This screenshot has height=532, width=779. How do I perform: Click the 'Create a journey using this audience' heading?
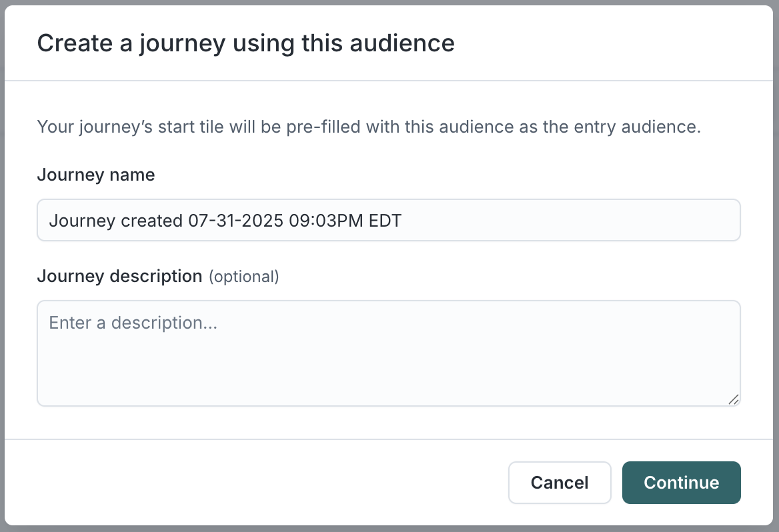pos(246,43)
